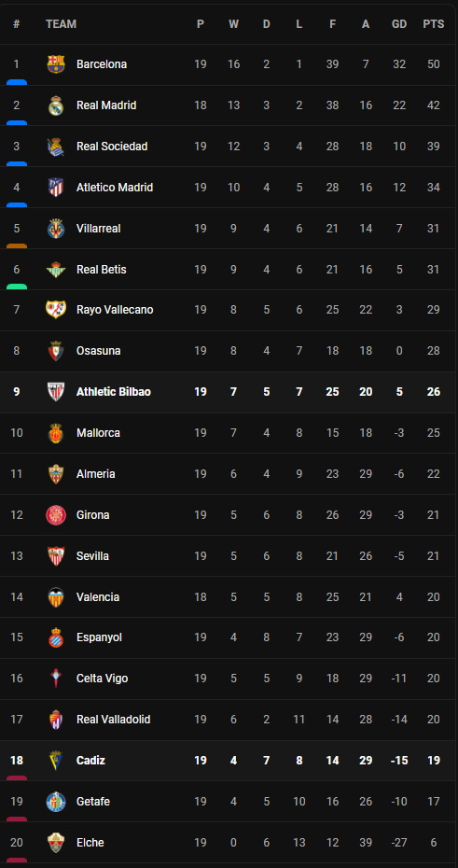Open the Athletic Bilbao team link

pyautogui.click(x=114, y=392)
